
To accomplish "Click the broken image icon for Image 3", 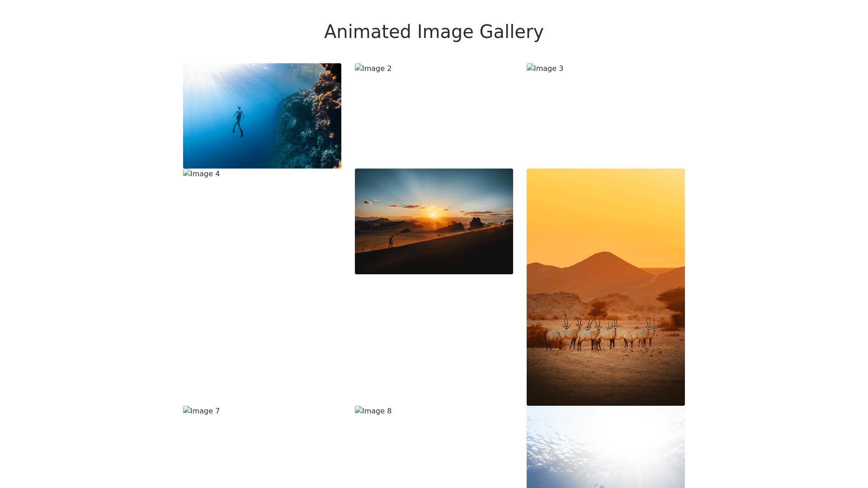I will point(530,68).
